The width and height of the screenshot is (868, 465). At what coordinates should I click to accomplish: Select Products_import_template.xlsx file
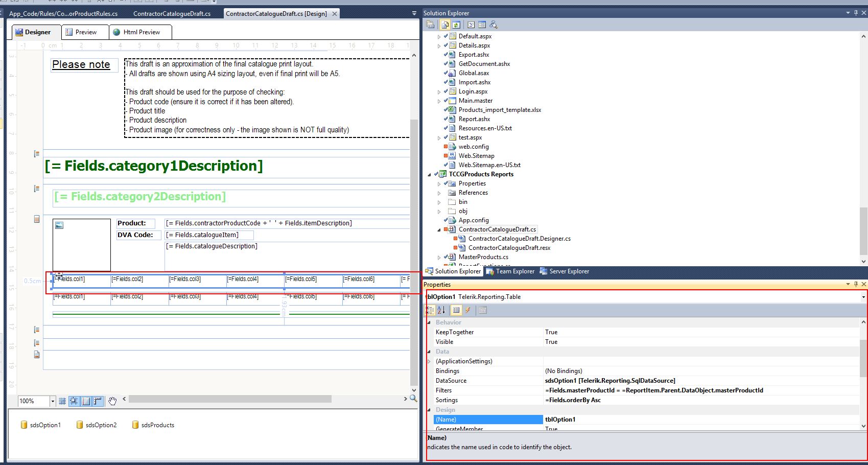[500, 110]
